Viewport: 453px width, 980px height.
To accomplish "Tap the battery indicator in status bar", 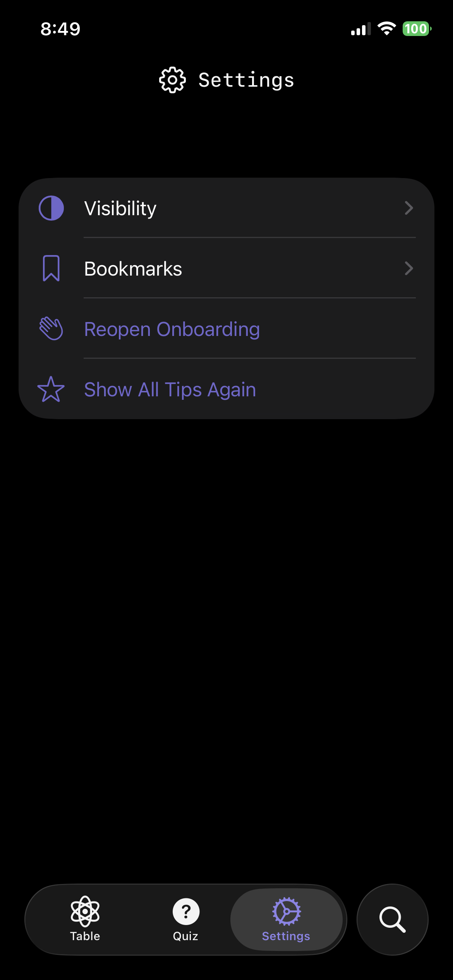I will [417, 29].
